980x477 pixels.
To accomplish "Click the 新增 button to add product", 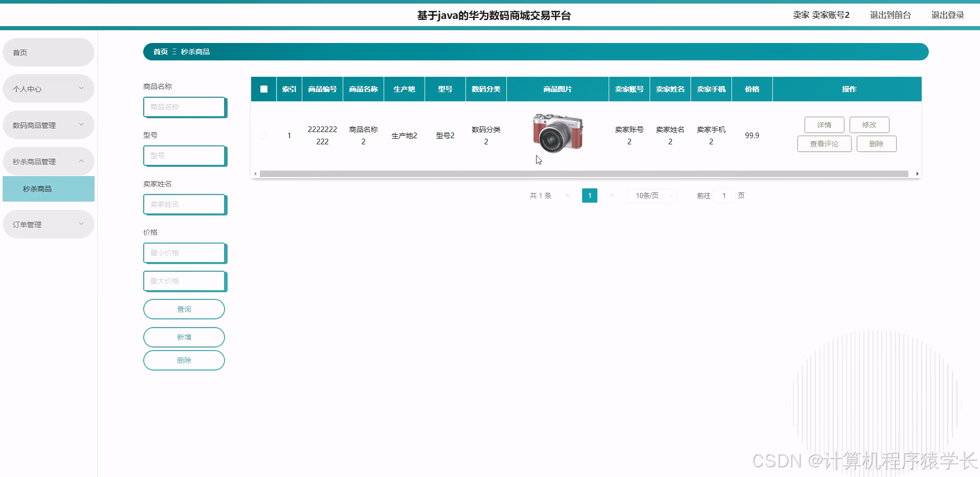I will click(184, 337).
